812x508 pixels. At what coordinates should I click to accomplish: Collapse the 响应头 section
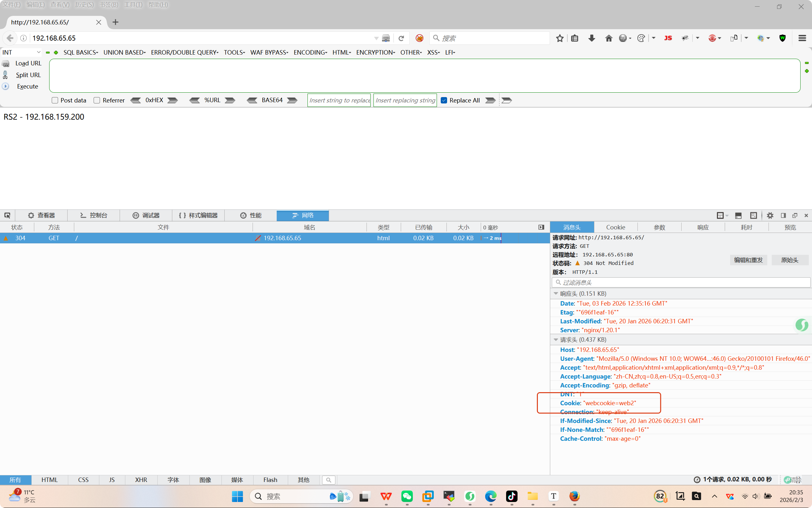point(556,294)
